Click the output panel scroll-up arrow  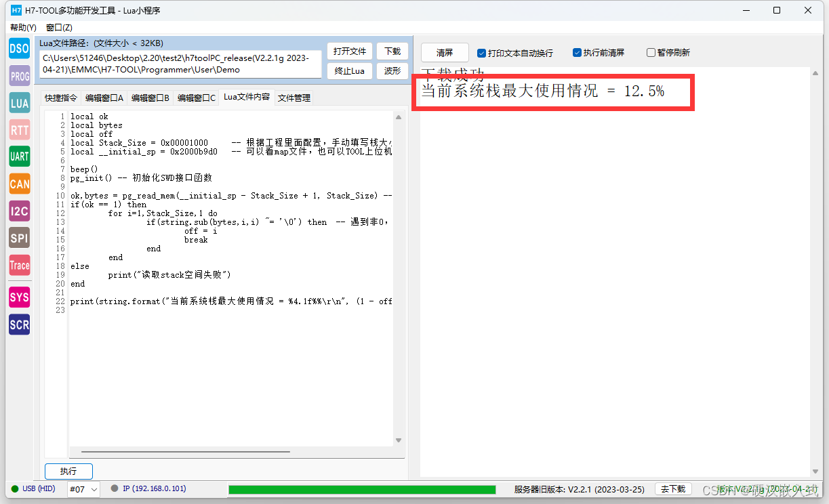pyautogui.click(x=815, y=73)
